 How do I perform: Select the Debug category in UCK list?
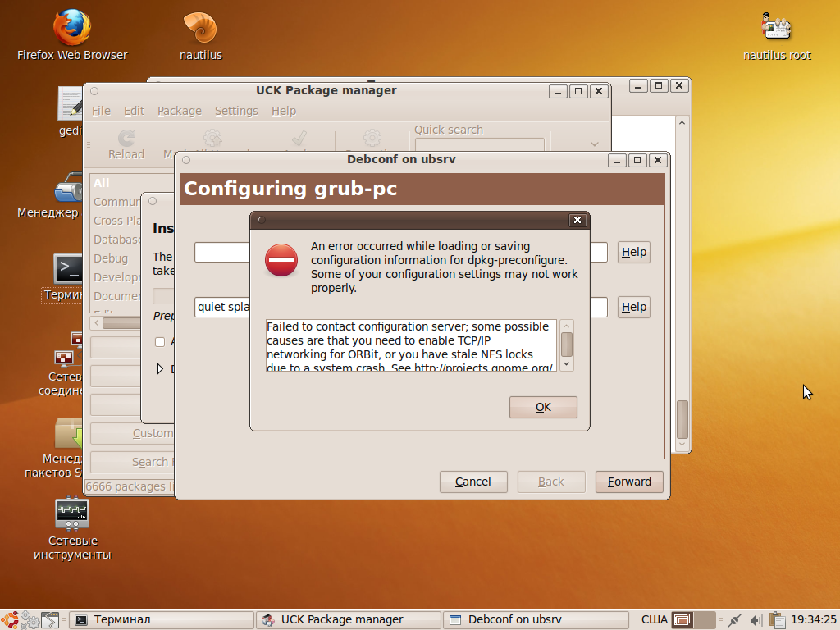(116, 258)
